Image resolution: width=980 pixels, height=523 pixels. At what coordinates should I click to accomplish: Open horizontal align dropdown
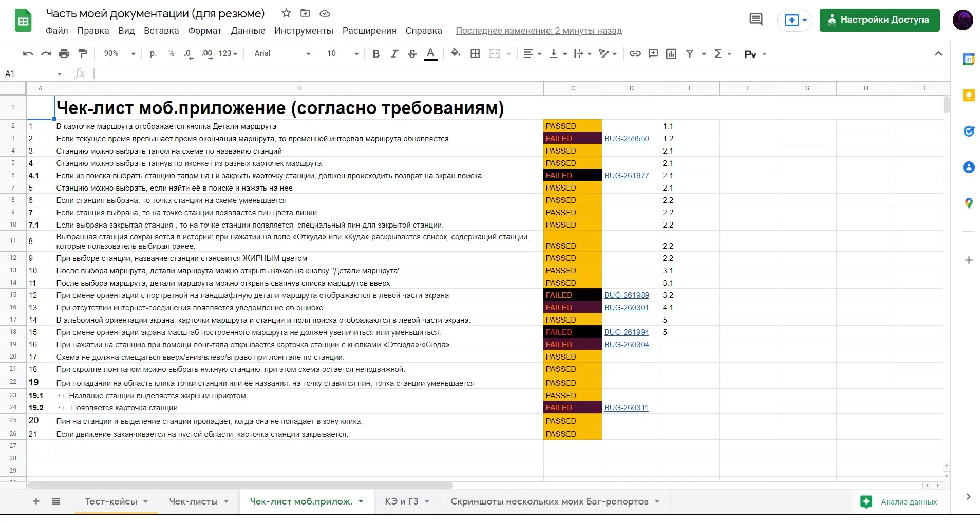pos(532,54)
